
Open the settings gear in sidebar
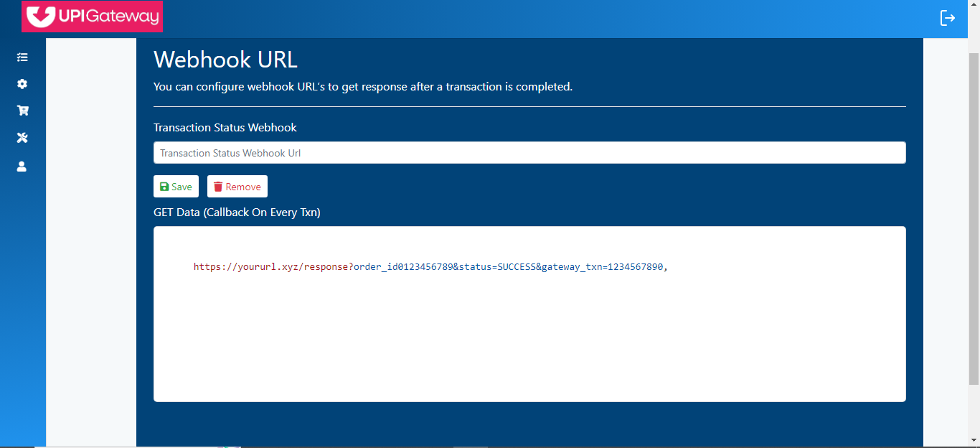[x=22, y=84]
